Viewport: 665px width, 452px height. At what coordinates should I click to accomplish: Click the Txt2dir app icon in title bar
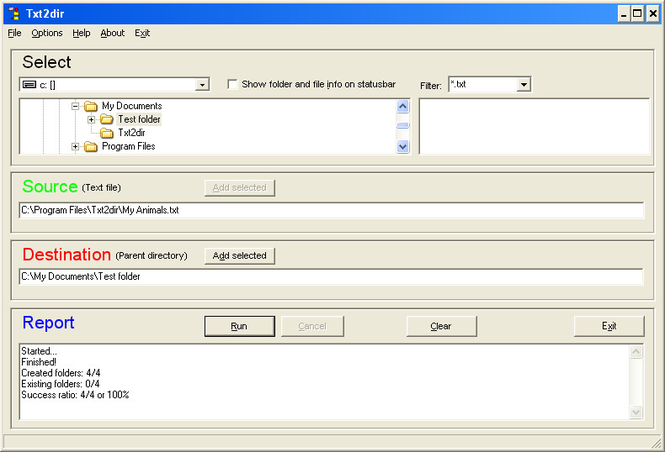tap(14, 14)
